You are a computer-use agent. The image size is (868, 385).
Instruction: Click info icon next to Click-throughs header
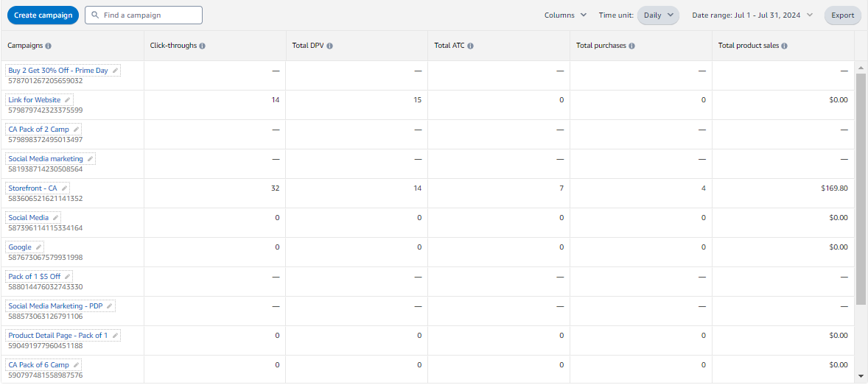click(x=202, y=46)
